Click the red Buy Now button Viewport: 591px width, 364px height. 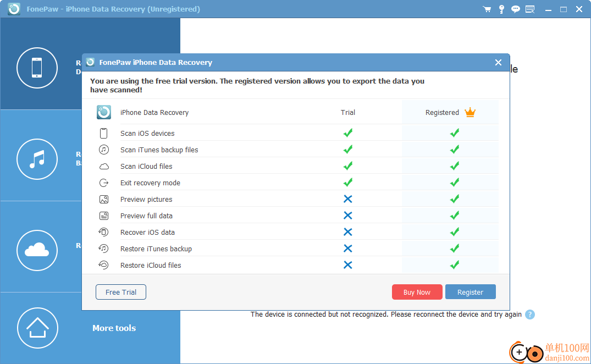[417, 292]
